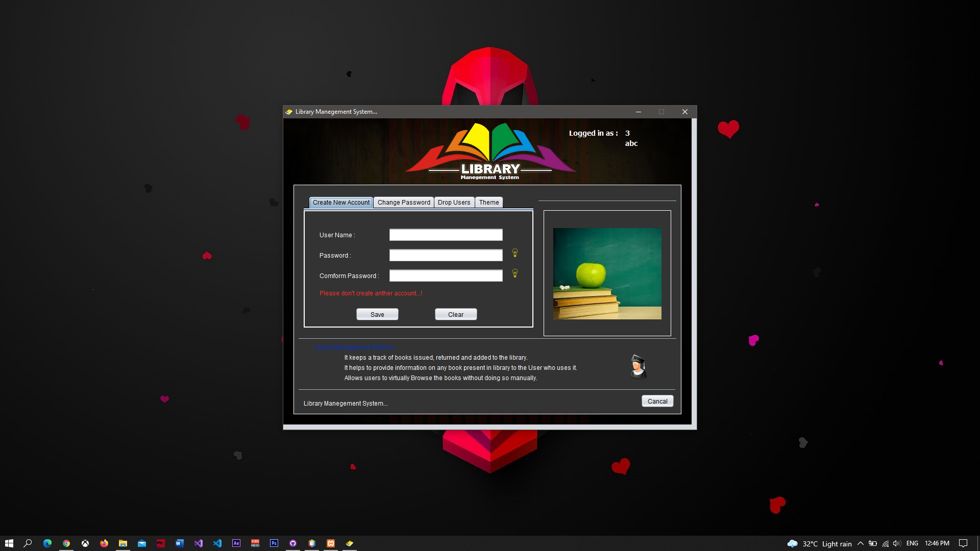Launch XAMPP from the taskbar
This screenshot has height=551, width=980.
[x=331, y=543]
